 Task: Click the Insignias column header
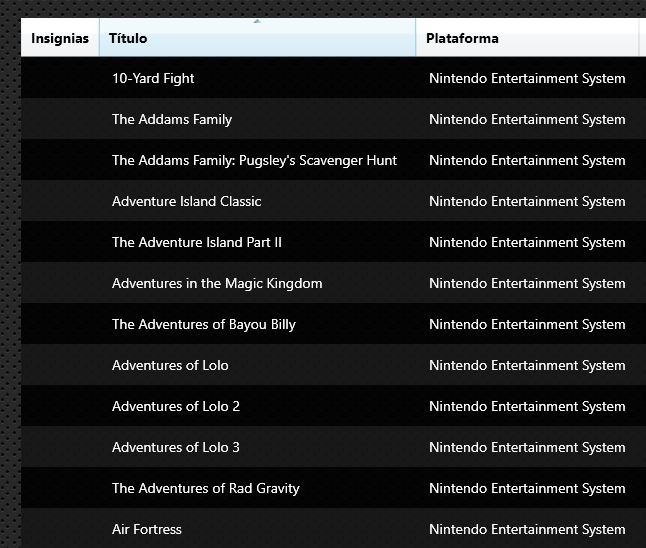[x=60, y=38]
